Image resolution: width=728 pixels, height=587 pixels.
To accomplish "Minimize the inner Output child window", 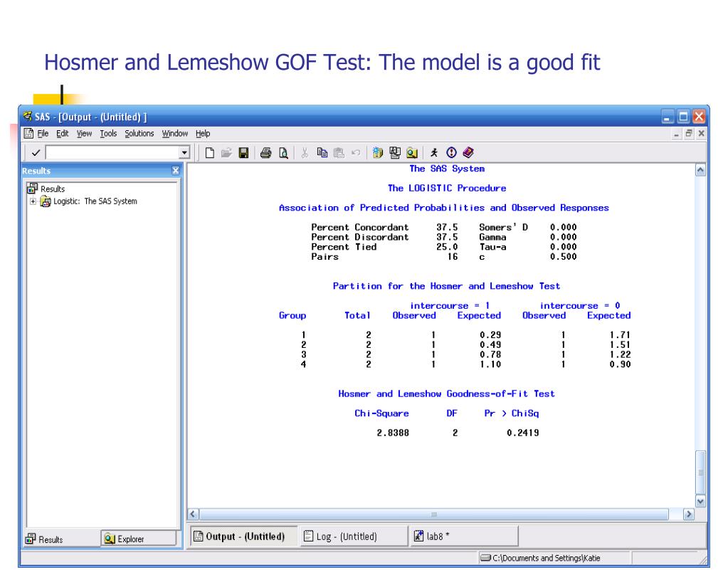I will coord(677,134).
